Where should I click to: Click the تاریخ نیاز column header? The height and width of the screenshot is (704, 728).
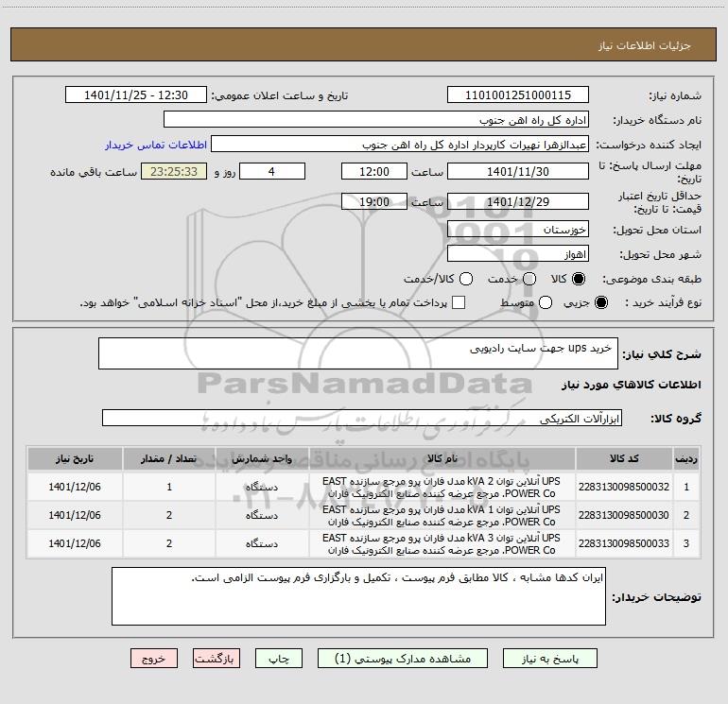75,458
